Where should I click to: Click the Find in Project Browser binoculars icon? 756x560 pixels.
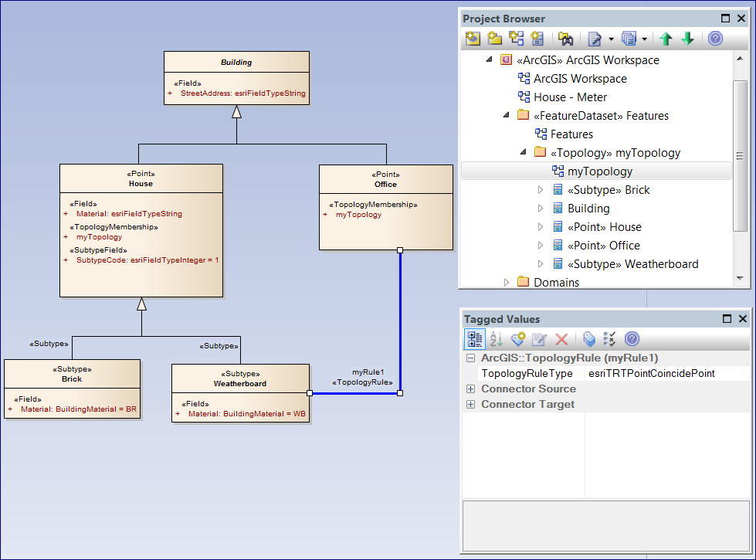[x=567, y=38]
